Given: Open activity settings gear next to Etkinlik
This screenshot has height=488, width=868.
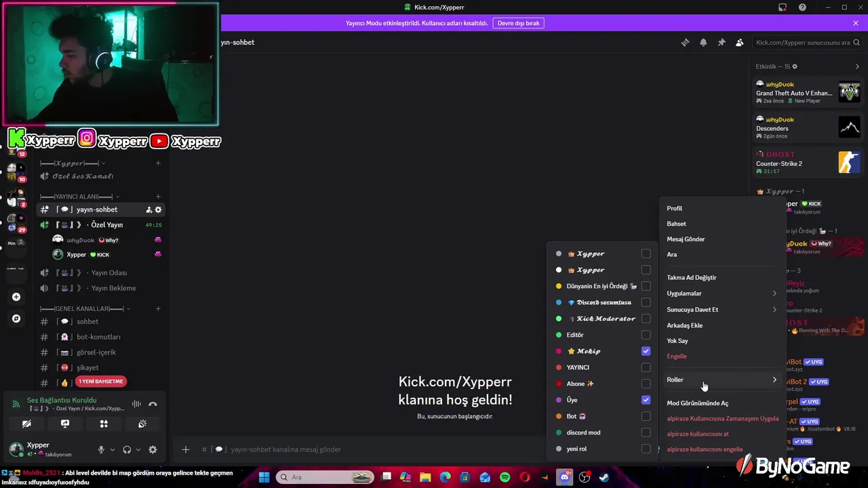Looking at the screenshot, I should click(x=795, y=66).
